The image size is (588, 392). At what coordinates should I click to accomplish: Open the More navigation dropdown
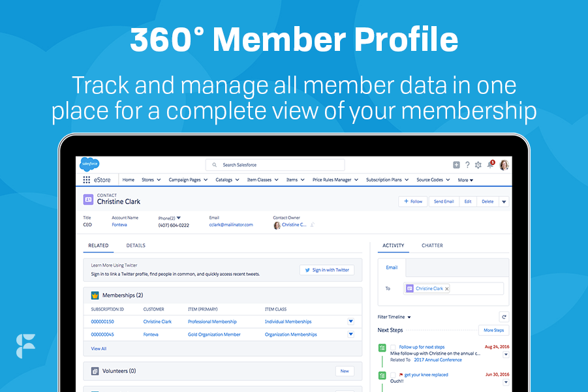tap(465, 180)
